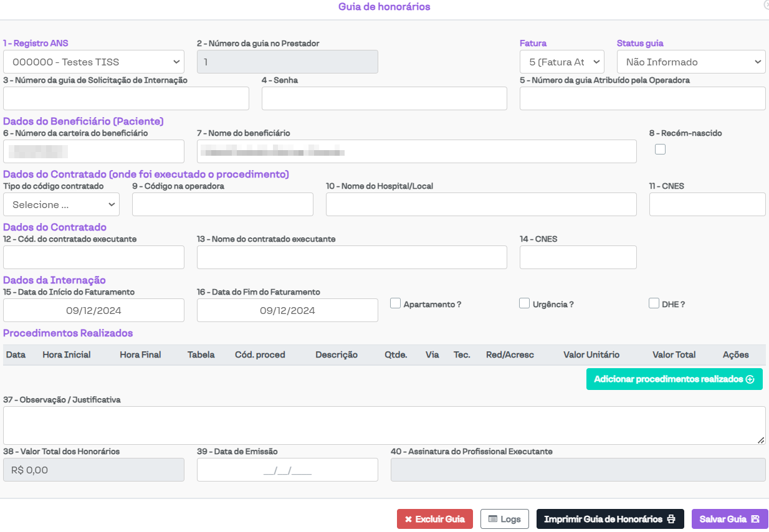Click the Senha input field

[x=384, y=98]
